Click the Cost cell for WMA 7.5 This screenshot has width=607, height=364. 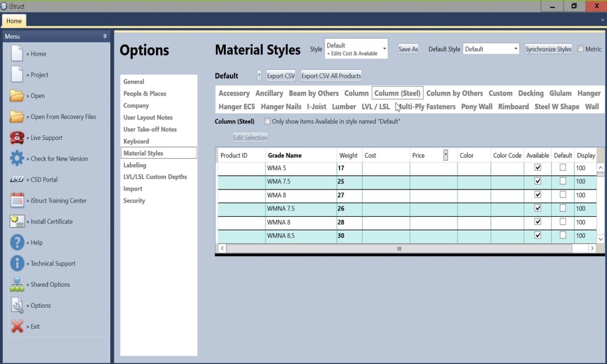pyautogui.click(x=385, y=182)
